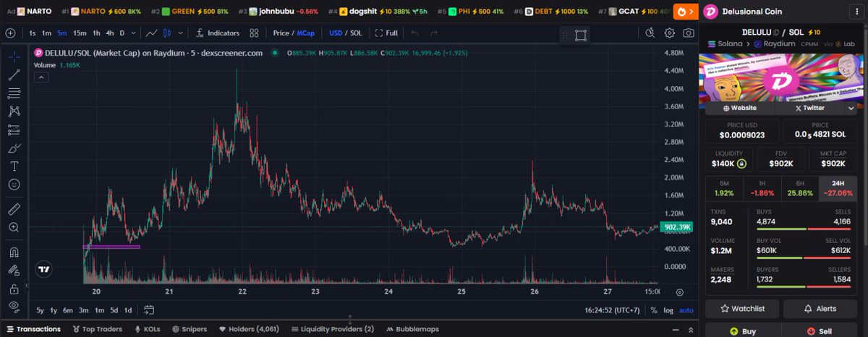Screen dimensions: 868x337
Task: Add a symbol to compare with the plus icon
Action: click(10, 33)
